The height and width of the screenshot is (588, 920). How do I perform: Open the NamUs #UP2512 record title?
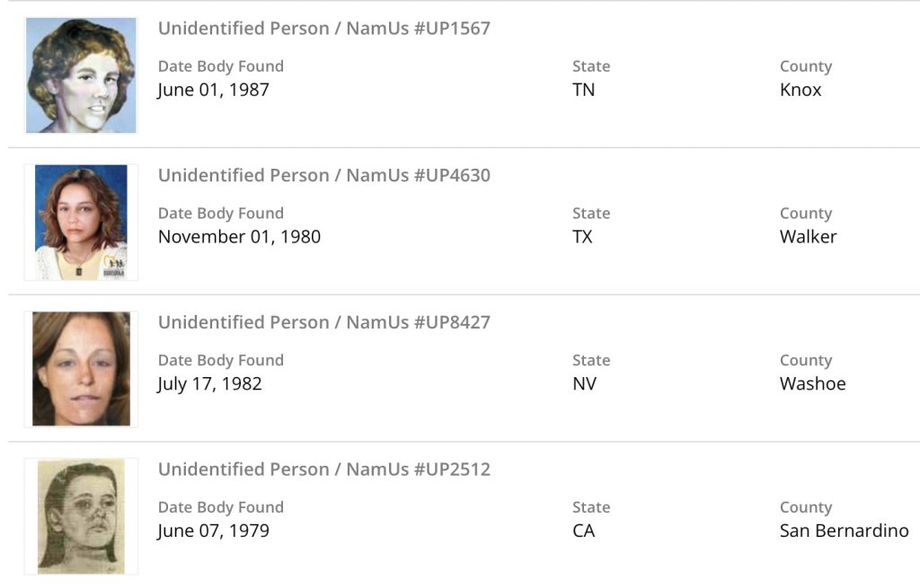click(x=324, y=470)
